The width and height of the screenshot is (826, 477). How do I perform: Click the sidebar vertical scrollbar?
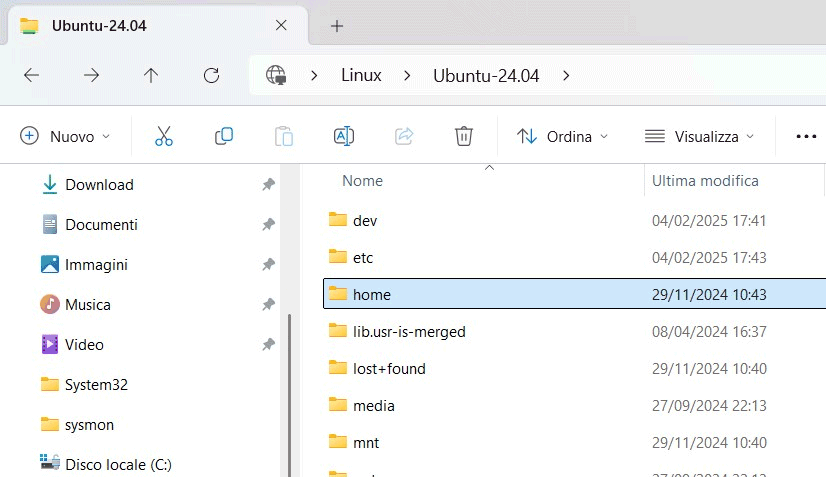point(289,395)
